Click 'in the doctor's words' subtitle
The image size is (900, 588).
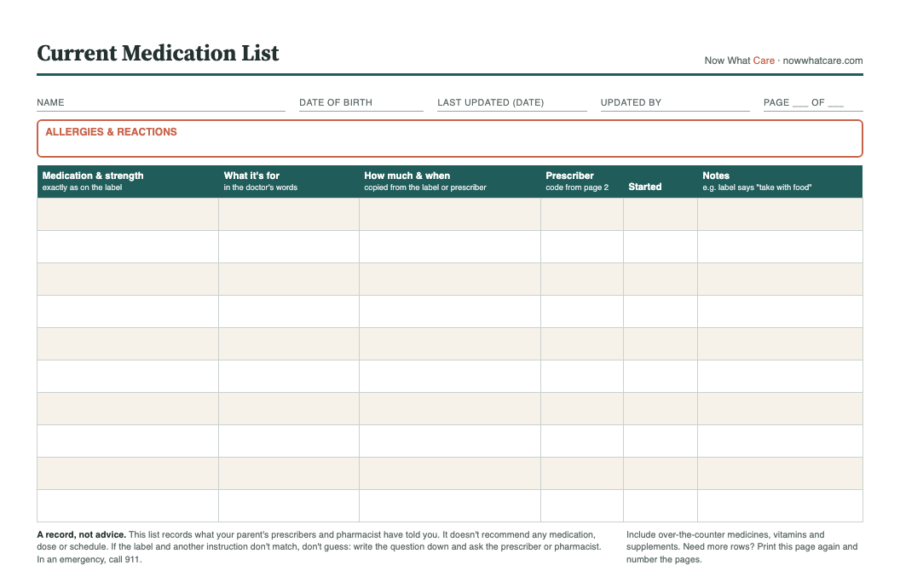click(261, 187)
